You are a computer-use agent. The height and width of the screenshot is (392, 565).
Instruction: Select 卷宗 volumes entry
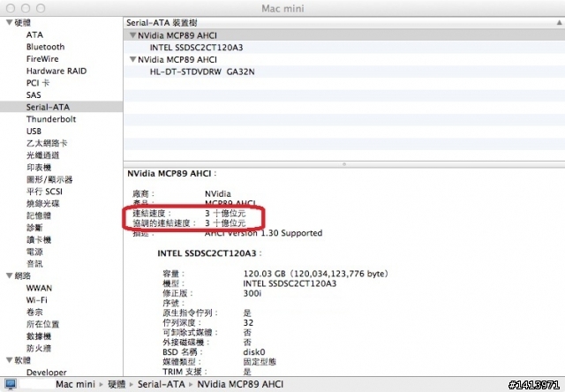pos(34,312)
